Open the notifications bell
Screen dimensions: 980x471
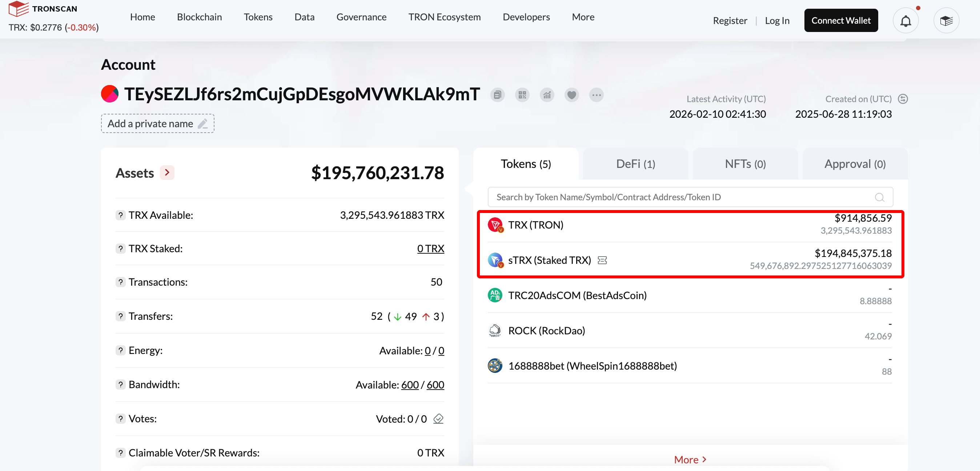[x=905, y=21]
